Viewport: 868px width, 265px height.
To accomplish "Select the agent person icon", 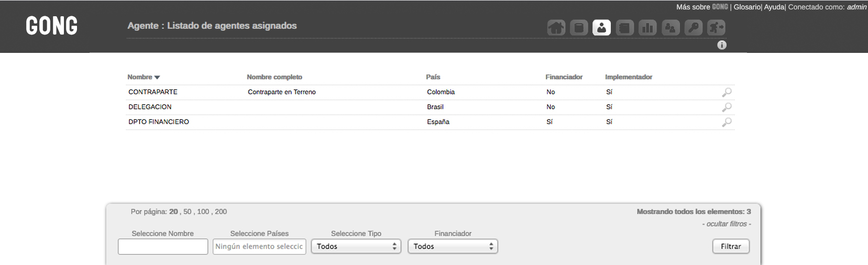I will click(x=601, y=28).
